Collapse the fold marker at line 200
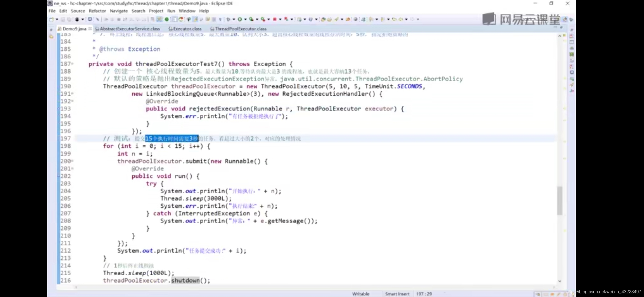 pyautogui.click(x=72, y=161)
